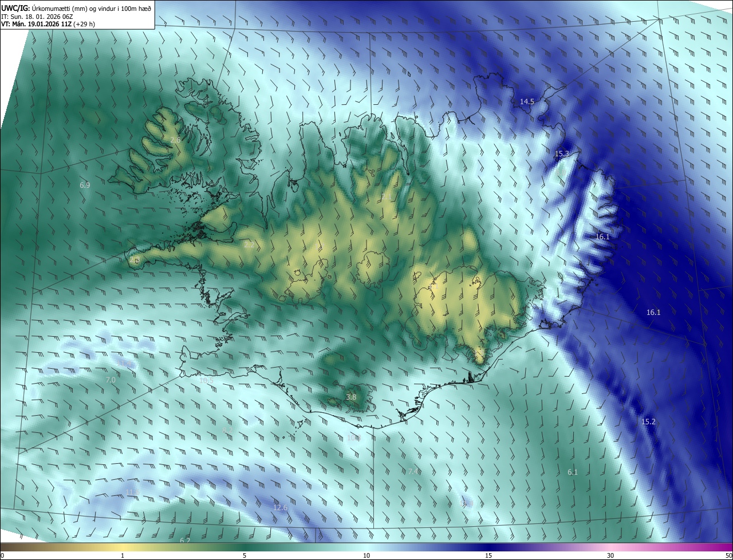
Task: Click the "IT: Sun. 18. 01. 2026 06Z" line
Action: [x=38, y=16]
